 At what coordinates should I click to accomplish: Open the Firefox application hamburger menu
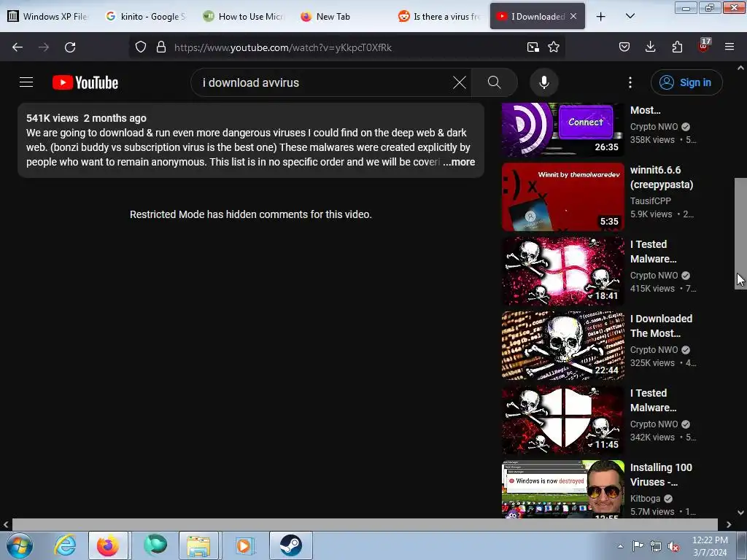coord(729,47)
